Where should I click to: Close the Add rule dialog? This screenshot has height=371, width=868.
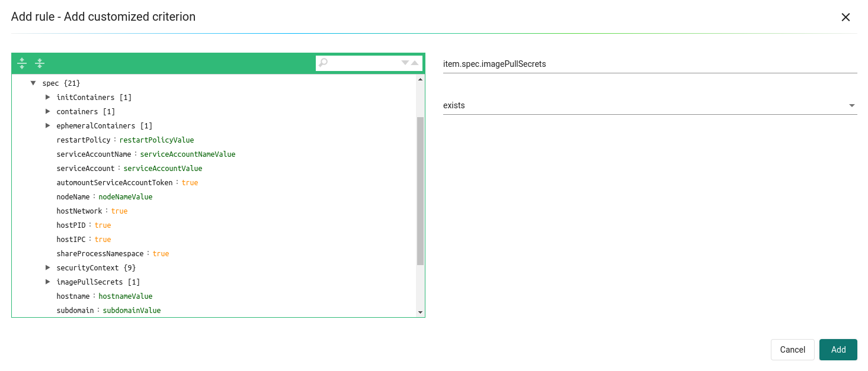(x=845, y=17)
